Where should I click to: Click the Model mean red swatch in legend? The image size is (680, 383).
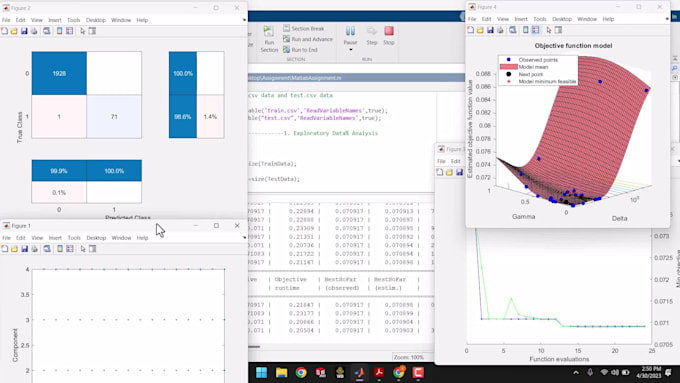(509, 67)
